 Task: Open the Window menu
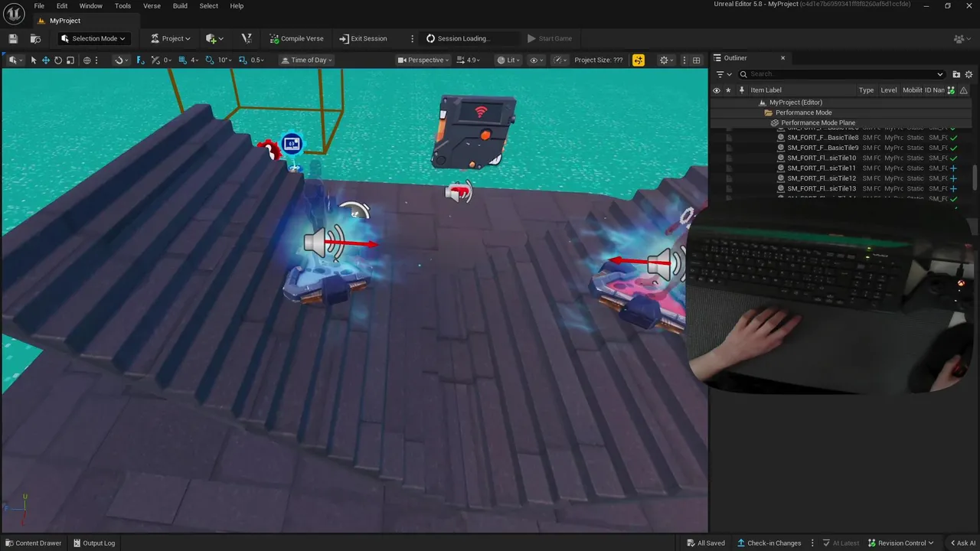point(90,6)
